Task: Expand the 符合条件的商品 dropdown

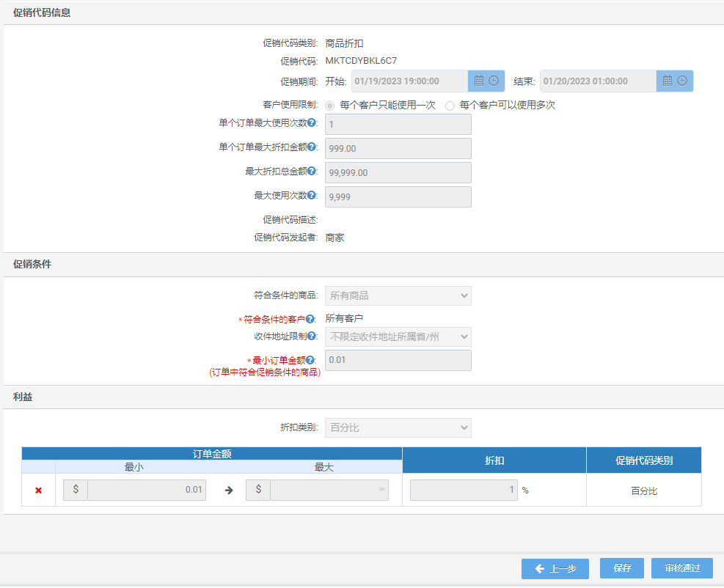Action: (x=398, y=295)
